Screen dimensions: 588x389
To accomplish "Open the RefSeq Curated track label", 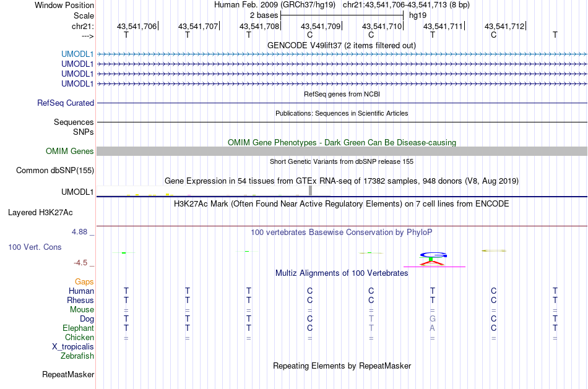I will tap(66, 103).
